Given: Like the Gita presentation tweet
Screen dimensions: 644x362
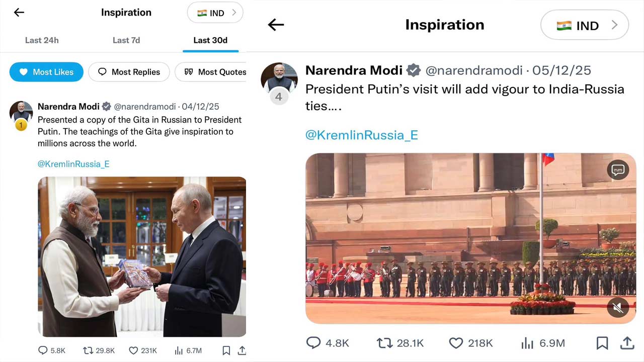Looking at the screenshot, I should pyautogui.click(x=133, y=350).
